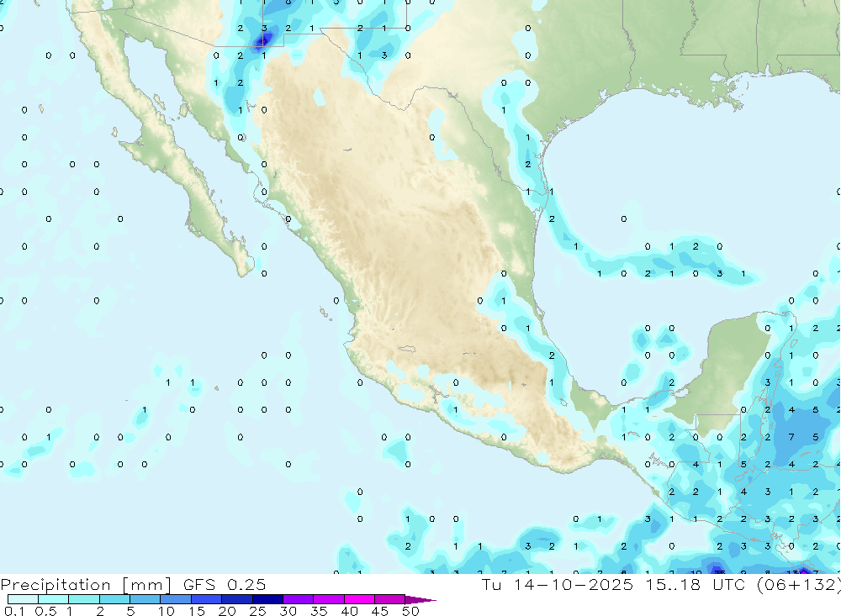Screen dimensions: 841x616
Task: Click the 0.1–0.5 mm legend color box
Action: pyautogui.click(x=23, y=599)
